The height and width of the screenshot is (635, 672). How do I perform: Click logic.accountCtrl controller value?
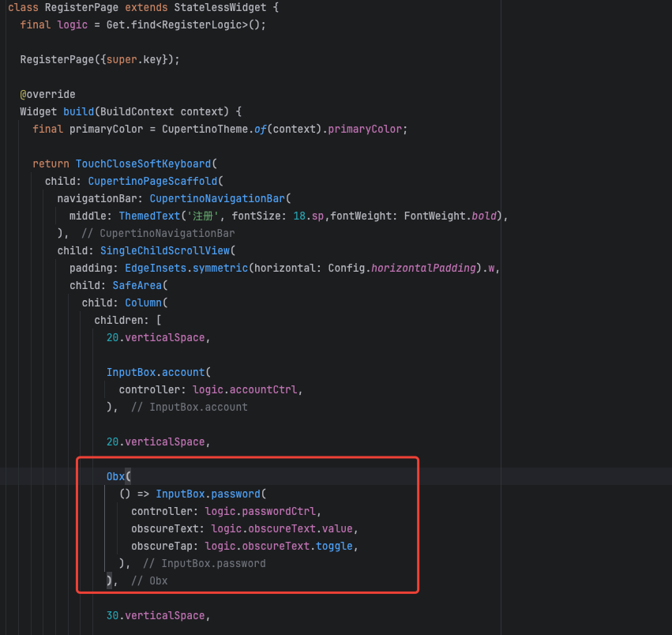pos(245,389)
